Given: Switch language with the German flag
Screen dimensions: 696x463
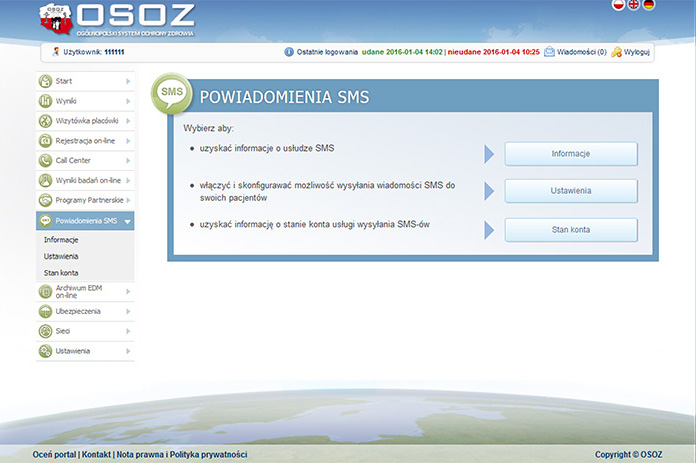Looking at the screenshot, I should point(649,4).
